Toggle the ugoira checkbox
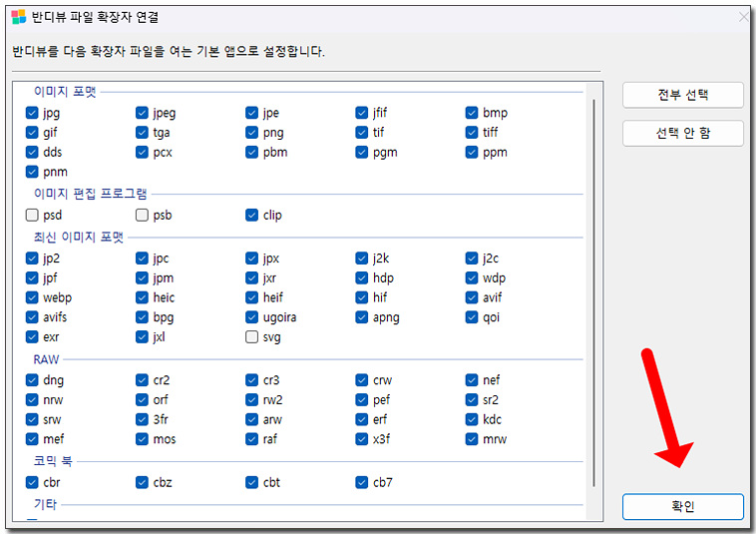The height and width of the screenshot is (534, 756). point(251,317)
